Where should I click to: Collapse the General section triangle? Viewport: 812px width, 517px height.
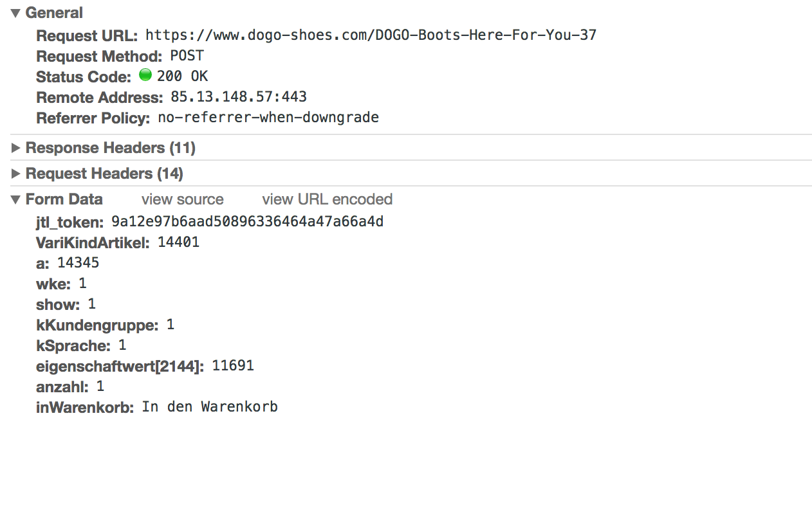(16, 13)
